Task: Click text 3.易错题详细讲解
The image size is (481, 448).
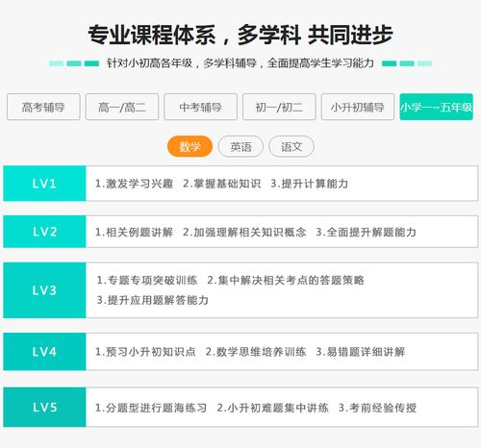Action: [361, 352]
